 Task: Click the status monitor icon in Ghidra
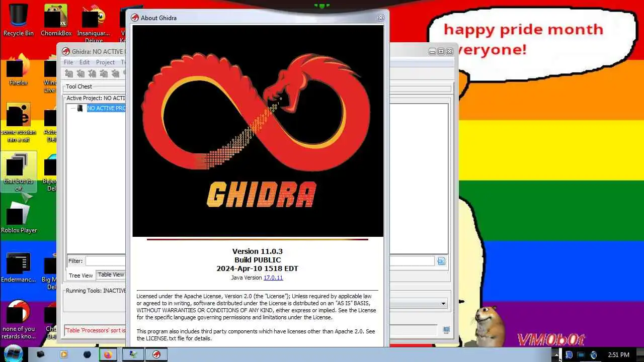click(x=446, y=330)
